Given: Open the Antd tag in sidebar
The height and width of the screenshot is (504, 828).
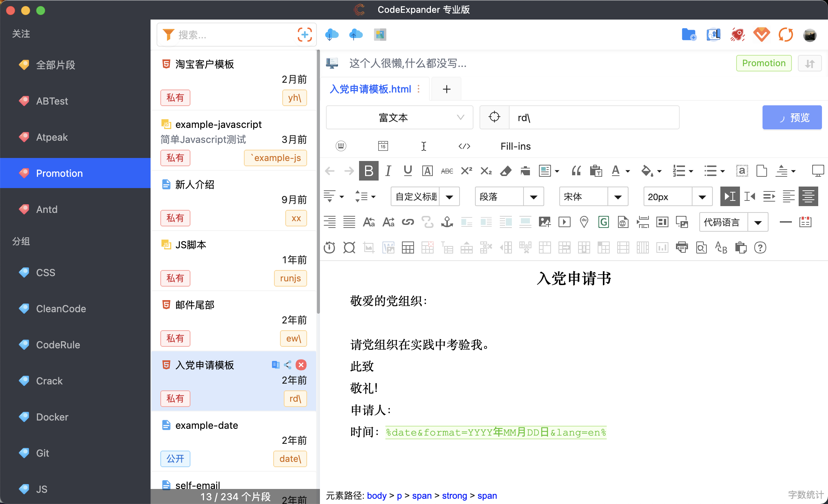Looking at the screenshot, I should pos(47,209).
